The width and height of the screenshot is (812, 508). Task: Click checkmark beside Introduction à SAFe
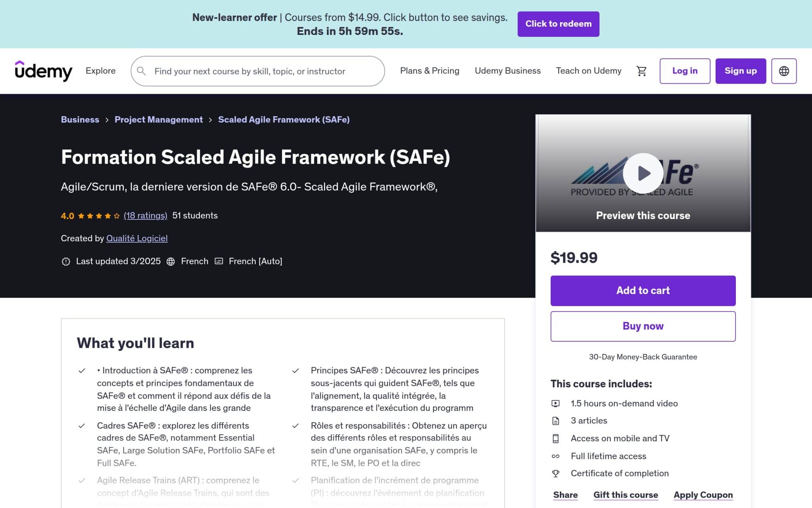pyautogui.click(x=82, y=371)
